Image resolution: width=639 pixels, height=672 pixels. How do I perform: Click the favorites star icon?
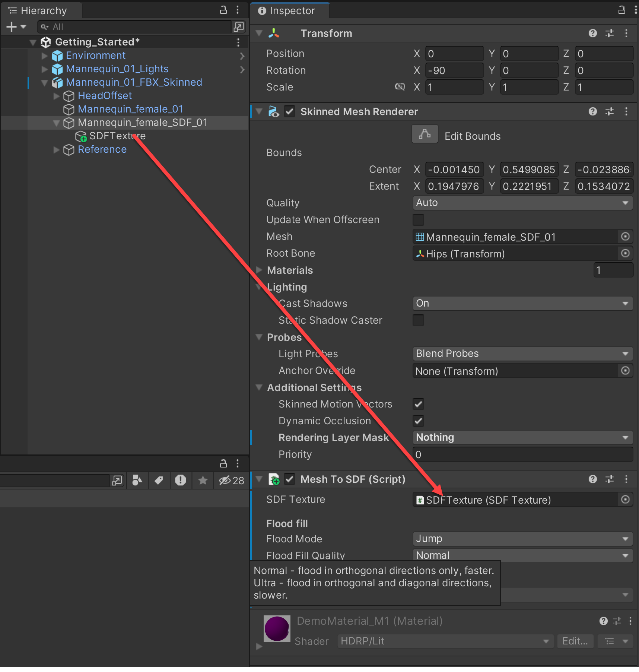point(203,480)
